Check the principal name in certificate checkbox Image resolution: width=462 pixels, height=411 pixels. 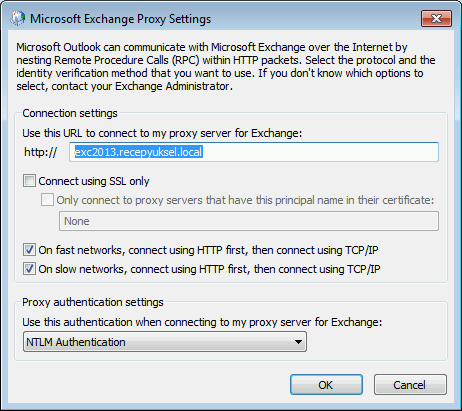(47, 200)
